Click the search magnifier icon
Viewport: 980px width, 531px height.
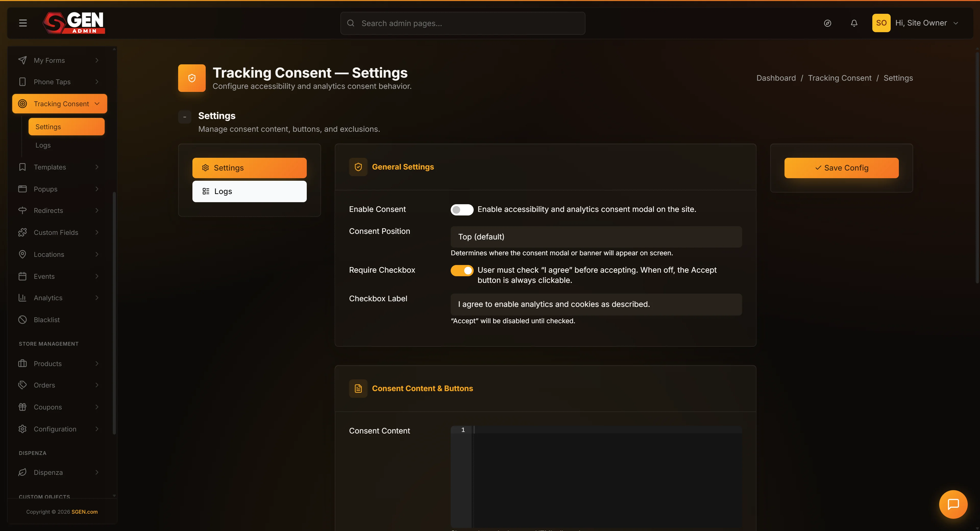(351, 23)
